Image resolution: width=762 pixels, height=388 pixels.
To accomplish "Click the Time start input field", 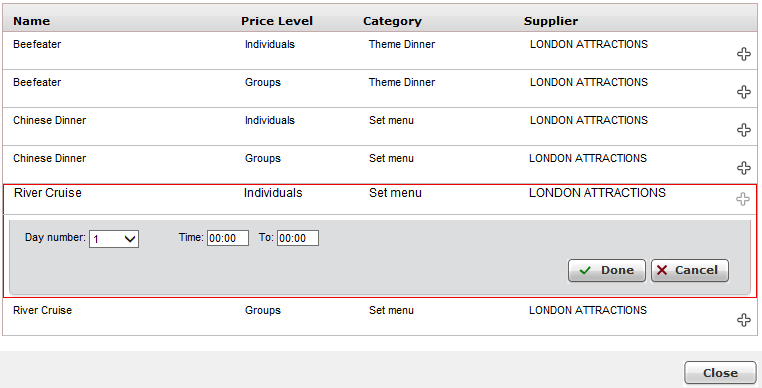I will [x=228, y=238].
